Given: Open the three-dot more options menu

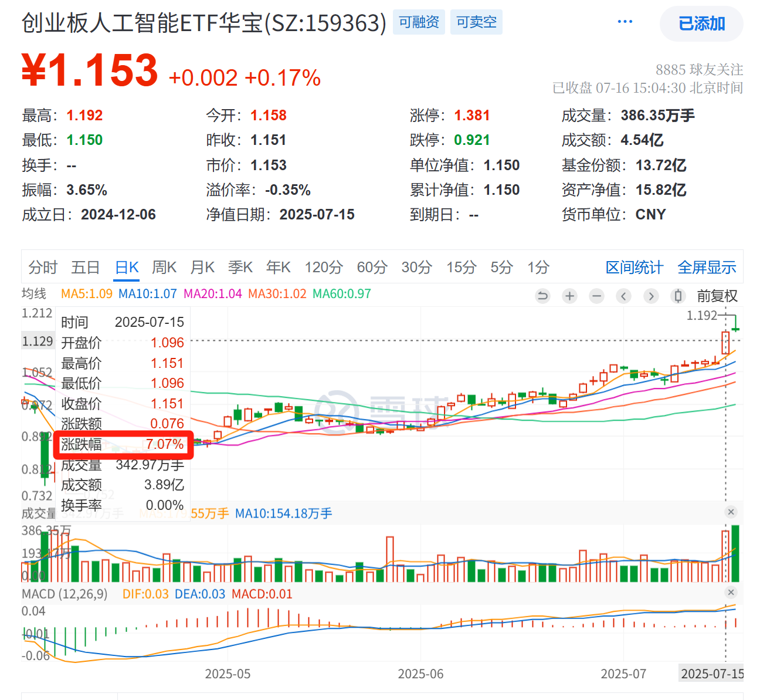Looking at the screenshot, I should click(x=625, y=22).
